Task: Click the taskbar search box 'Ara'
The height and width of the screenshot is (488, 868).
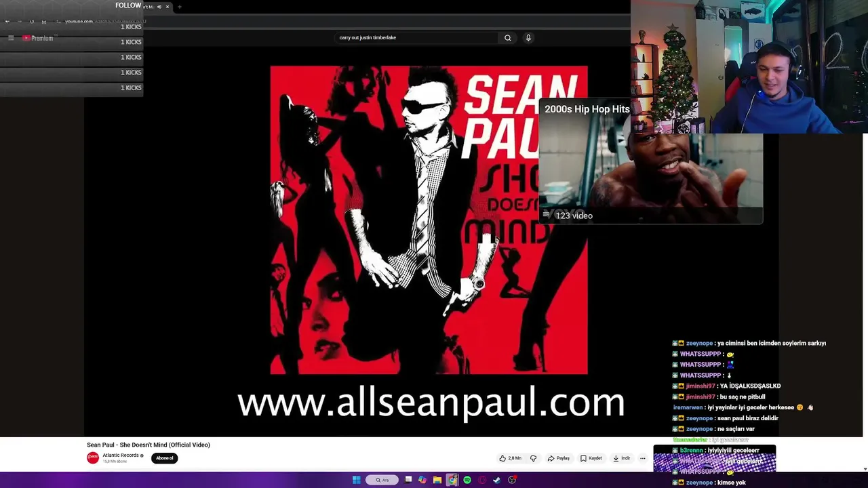Action: pos(382,480)
